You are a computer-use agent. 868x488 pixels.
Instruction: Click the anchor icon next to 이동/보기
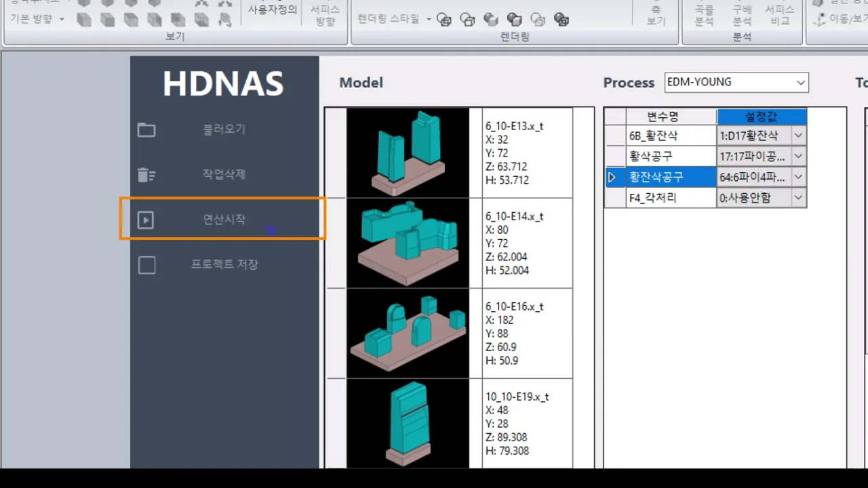pyautogui.click(x=820, y=20)
